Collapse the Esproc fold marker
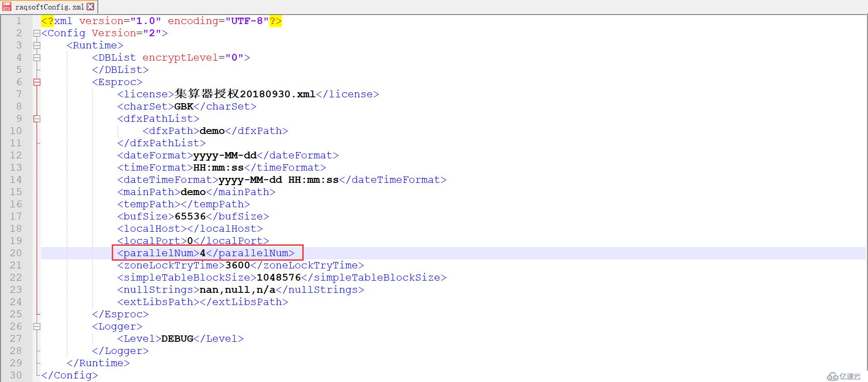 click(37, 82)
